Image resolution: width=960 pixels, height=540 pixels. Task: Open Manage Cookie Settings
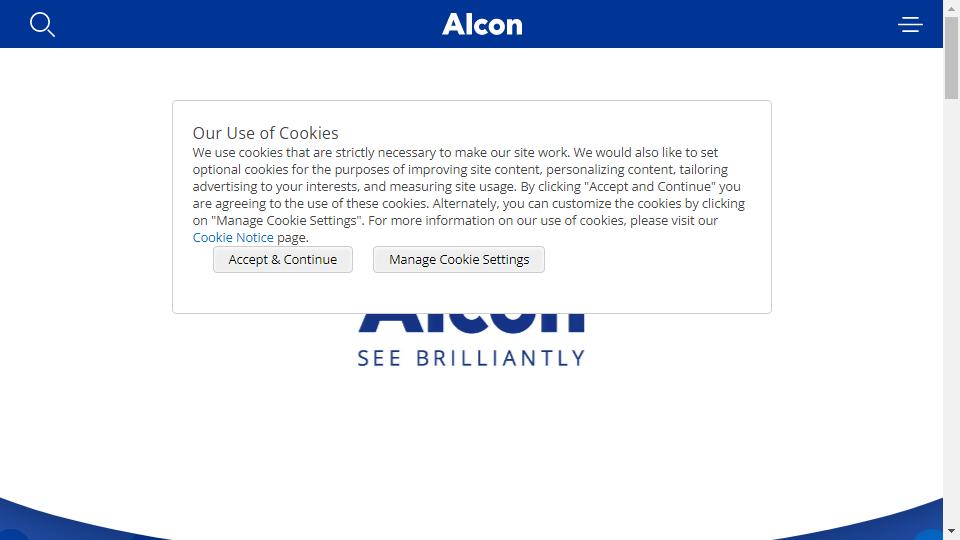pos(459,260)
